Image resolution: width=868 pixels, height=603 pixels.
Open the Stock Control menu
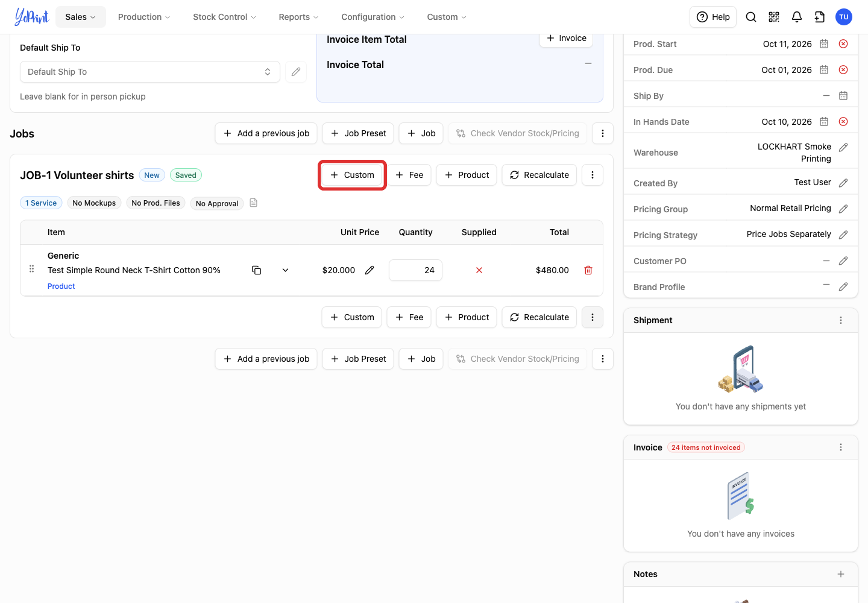[224, 17]
